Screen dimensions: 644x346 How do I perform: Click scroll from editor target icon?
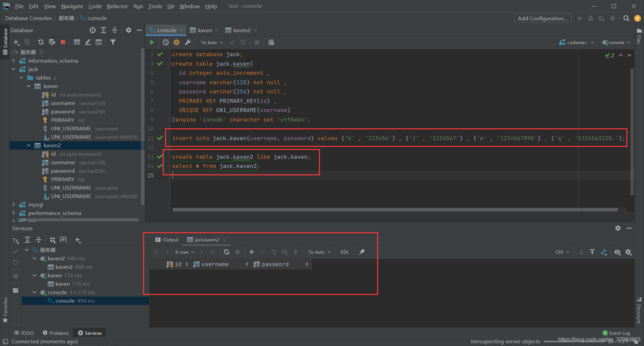coord(93,30)
